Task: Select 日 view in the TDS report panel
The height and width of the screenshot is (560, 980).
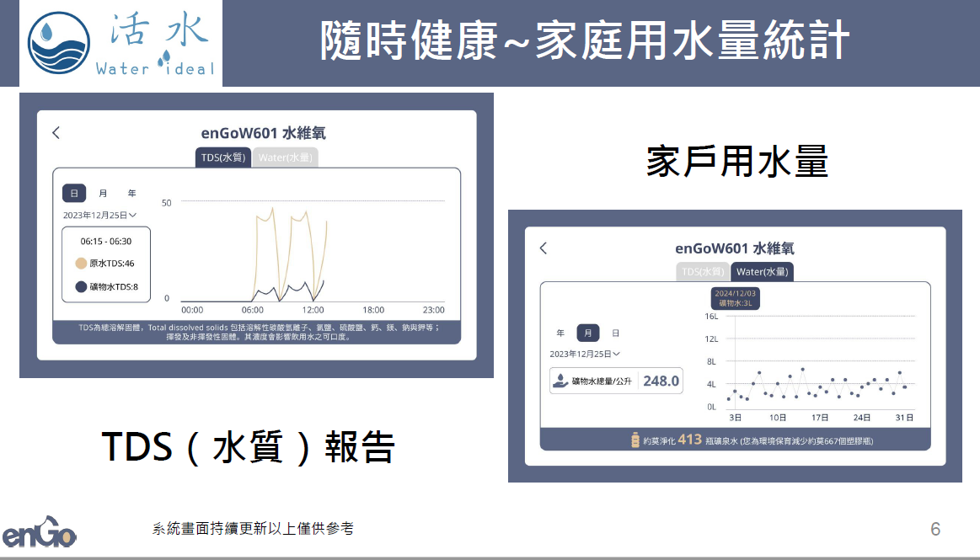Action: [74, 194]
